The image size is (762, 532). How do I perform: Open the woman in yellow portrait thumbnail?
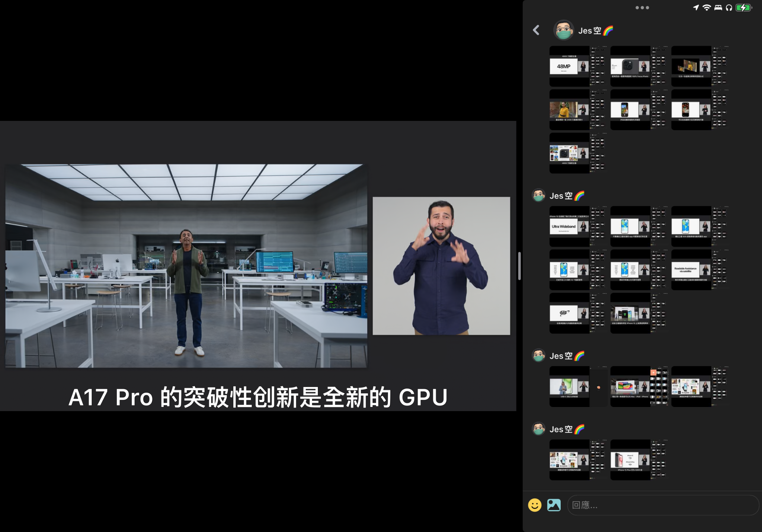click(578, 109)
